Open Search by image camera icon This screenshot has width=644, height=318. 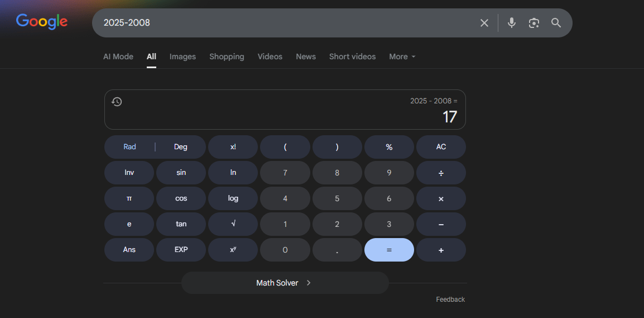pyautogui.click(x=534, y=23)
